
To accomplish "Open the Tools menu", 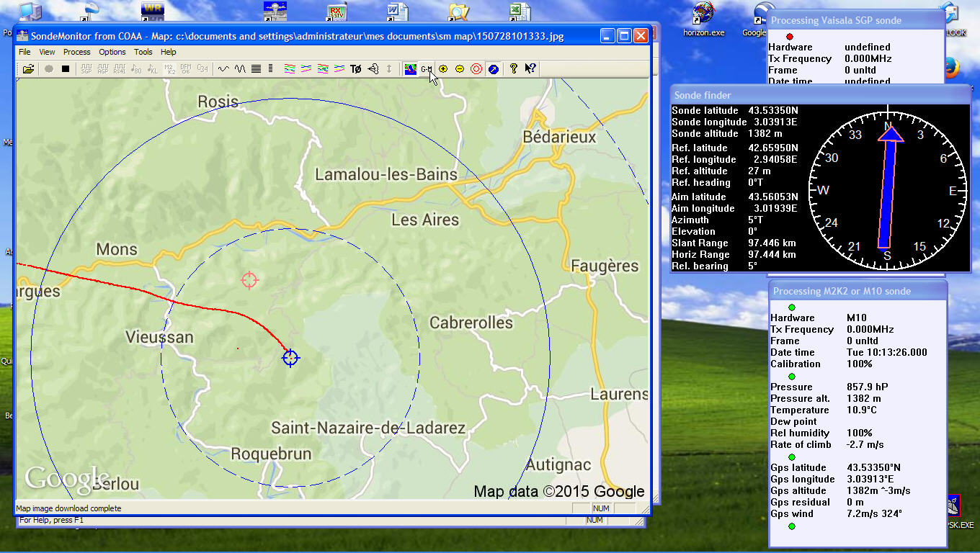I will click(143, 52).
